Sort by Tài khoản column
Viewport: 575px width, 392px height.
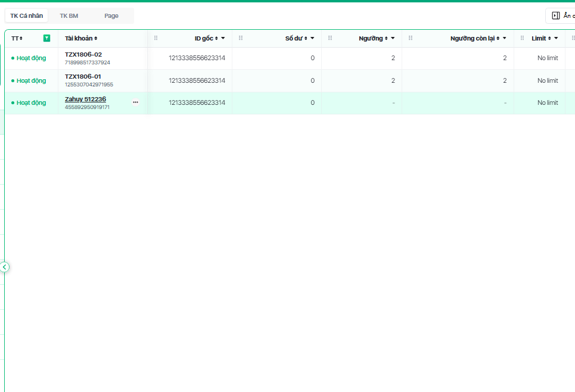[95, 39]
